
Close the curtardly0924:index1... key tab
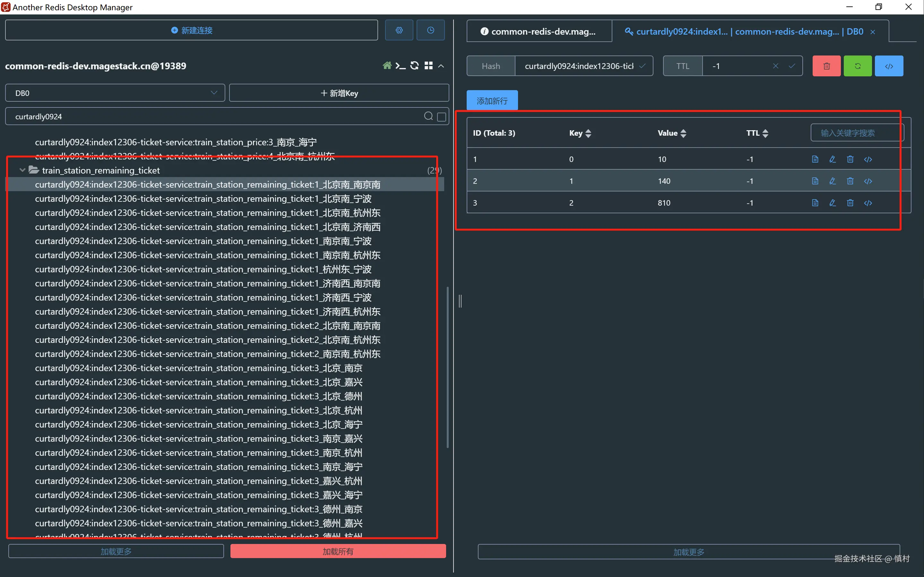pyautogui.click(x=872, y=32)
